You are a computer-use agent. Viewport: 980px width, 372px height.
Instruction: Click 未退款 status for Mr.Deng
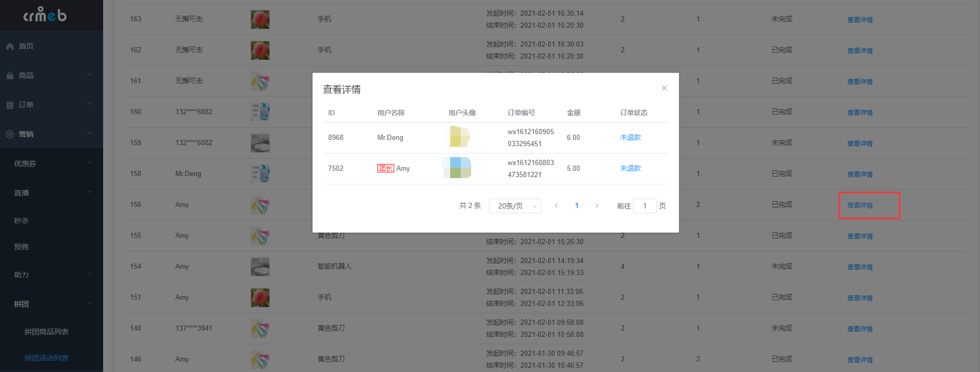(630, 137)
